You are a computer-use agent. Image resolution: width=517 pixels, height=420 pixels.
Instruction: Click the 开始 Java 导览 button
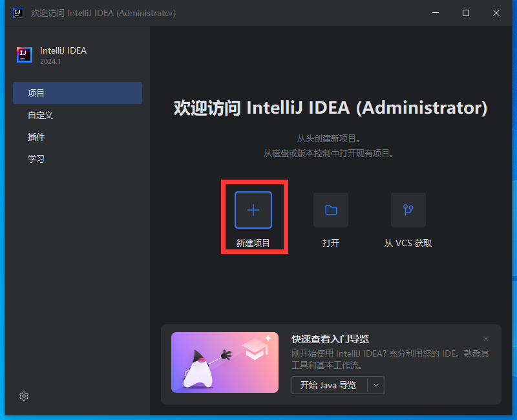329,385
